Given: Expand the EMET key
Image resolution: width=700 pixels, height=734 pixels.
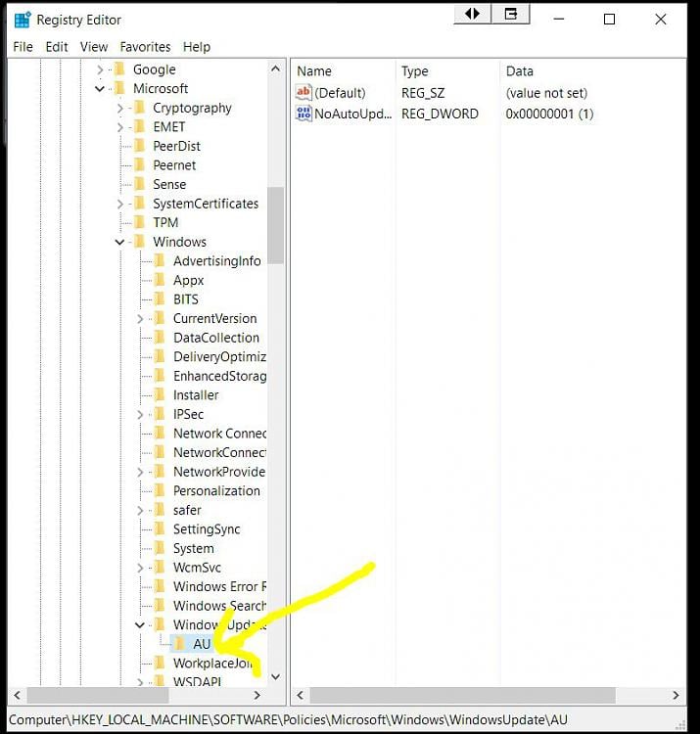Looking at the screenshot, I should tap(119, 127).
